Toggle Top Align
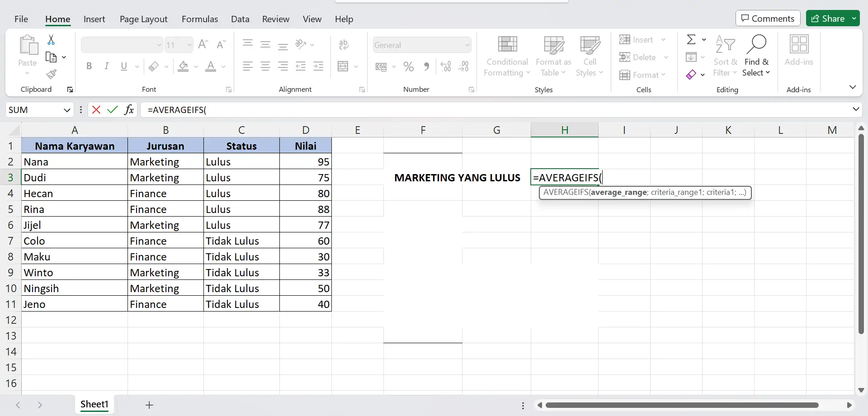The height and width of the screenshot is (416, 868). 247,44
